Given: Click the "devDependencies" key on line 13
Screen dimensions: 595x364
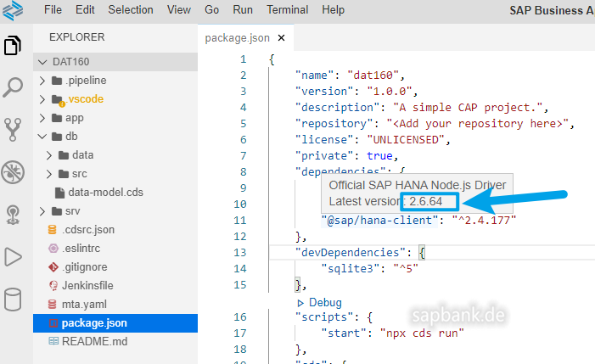Looking at the screenshot, I should pos(351,253).
